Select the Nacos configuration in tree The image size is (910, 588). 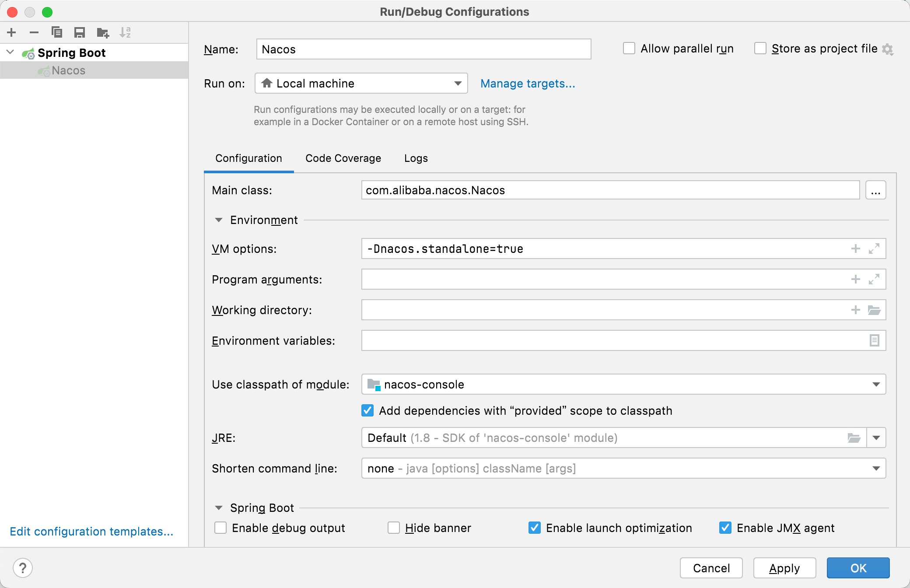[94, 70]
